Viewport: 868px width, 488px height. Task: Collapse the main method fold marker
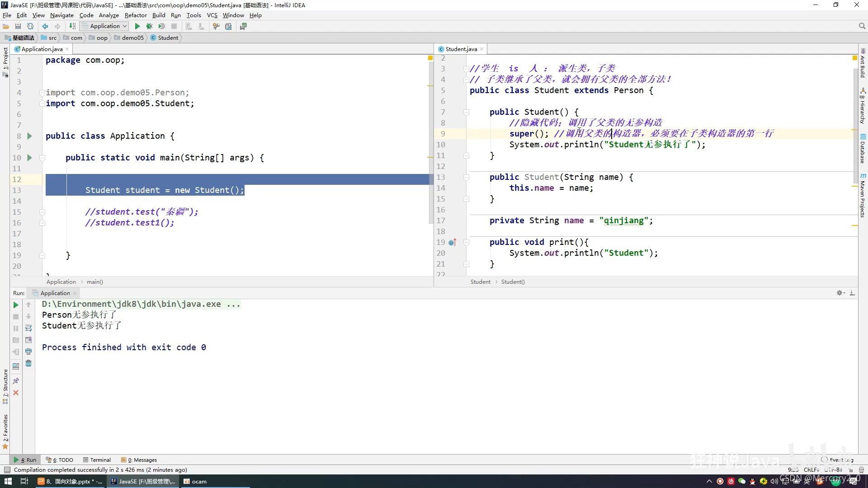(42, 158)
